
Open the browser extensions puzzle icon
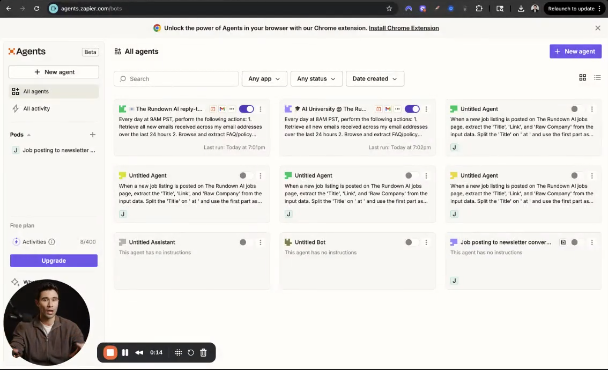(x=479, y=9)
